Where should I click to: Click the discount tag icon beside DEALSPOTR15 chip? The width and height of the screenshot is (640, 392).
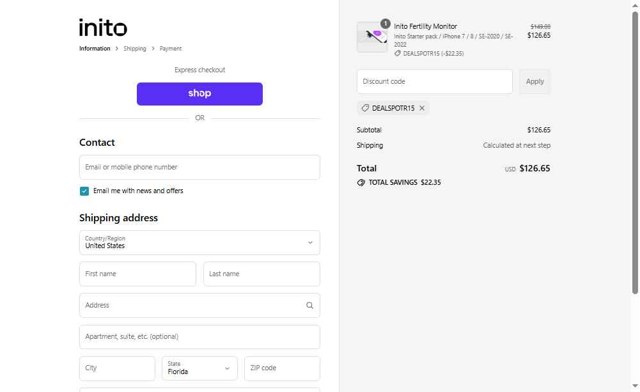[x=365, y=108]
